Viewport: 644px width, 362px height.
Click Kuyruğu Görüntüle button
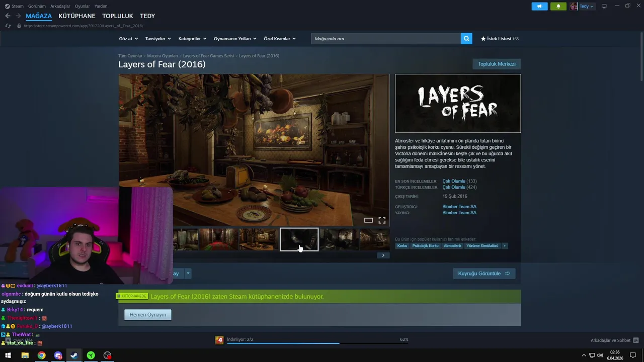pos(484,274)
